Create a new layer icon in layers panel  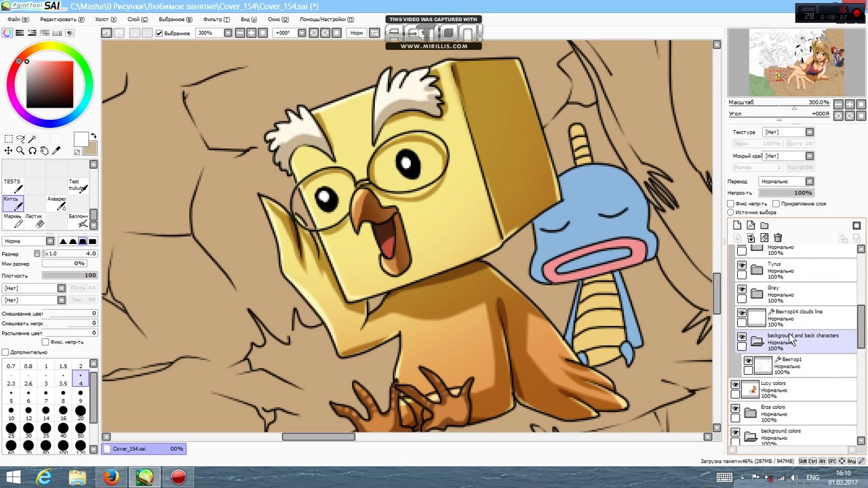pyautogui.click(x=737, y=226)
